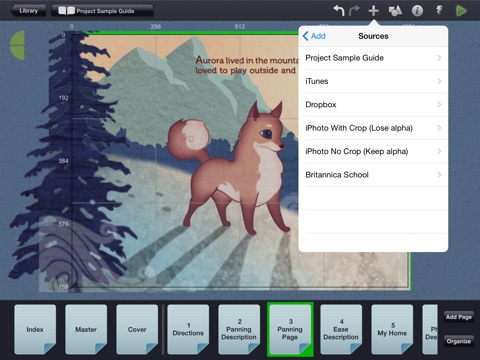Go back to the Add menu

click(314, 36)
